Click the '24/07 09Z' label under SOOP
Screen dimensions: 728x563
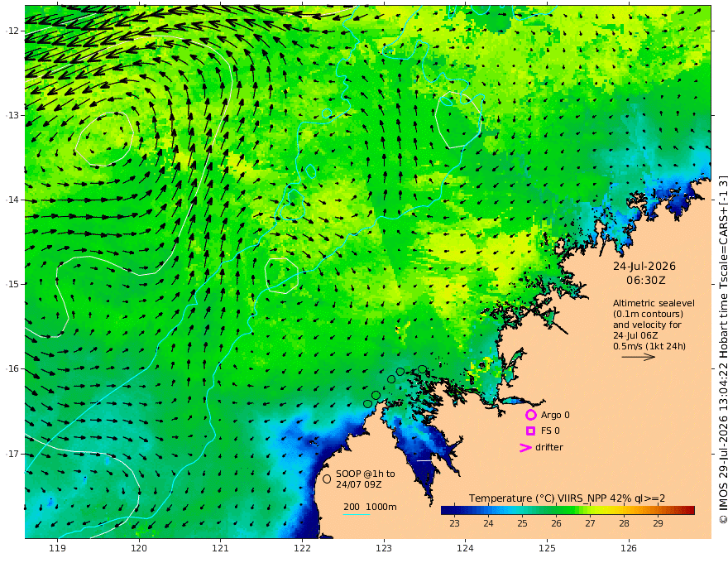pyautogui.click(x=359, y=484)
